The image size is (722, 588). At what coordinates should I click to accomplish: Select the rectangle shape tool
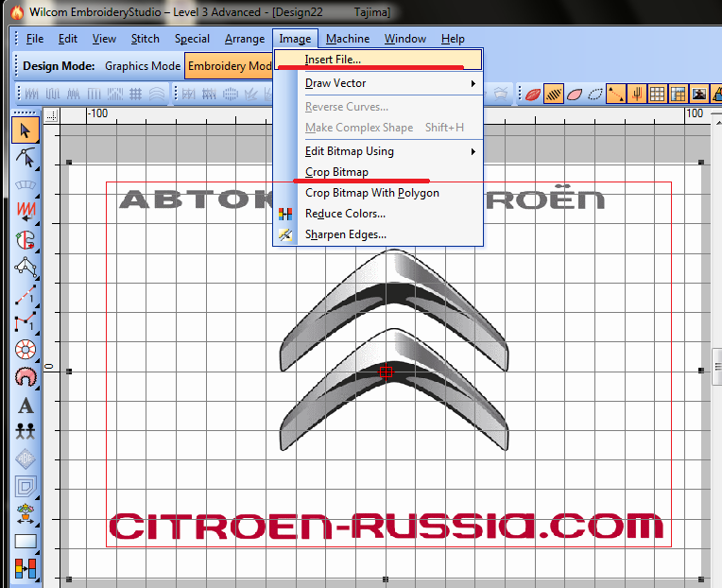coord(26,542)
